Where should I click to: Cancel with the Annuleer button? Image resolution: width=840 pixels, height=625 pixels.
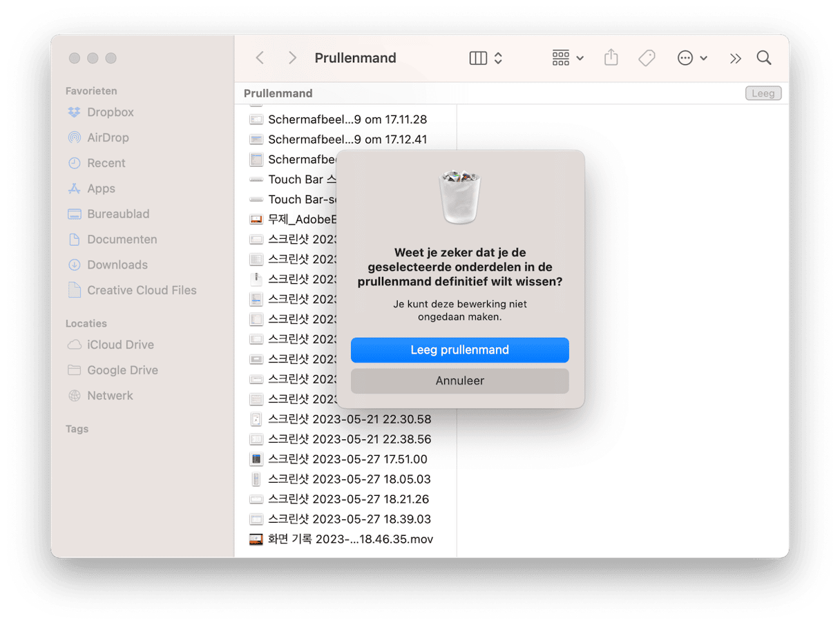pyautogui.click(x=459, y=381)
